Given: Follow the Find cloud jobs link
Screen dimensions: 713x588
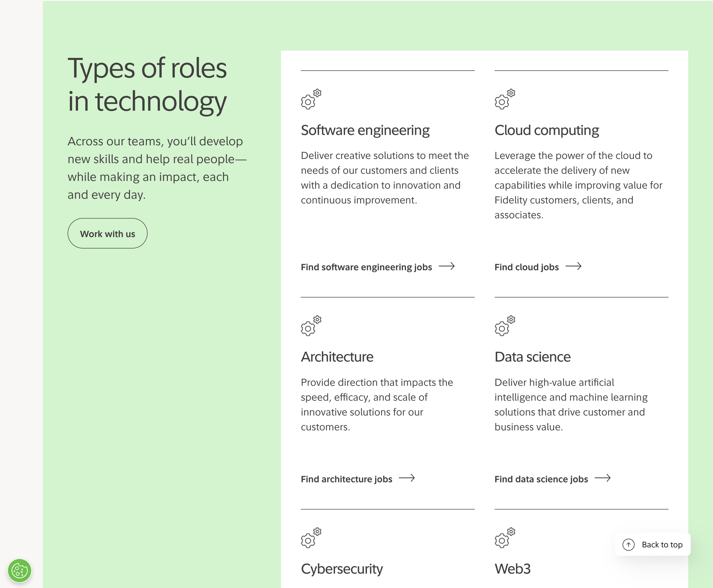Looking at the screenshot, I should tap(526, 267).
